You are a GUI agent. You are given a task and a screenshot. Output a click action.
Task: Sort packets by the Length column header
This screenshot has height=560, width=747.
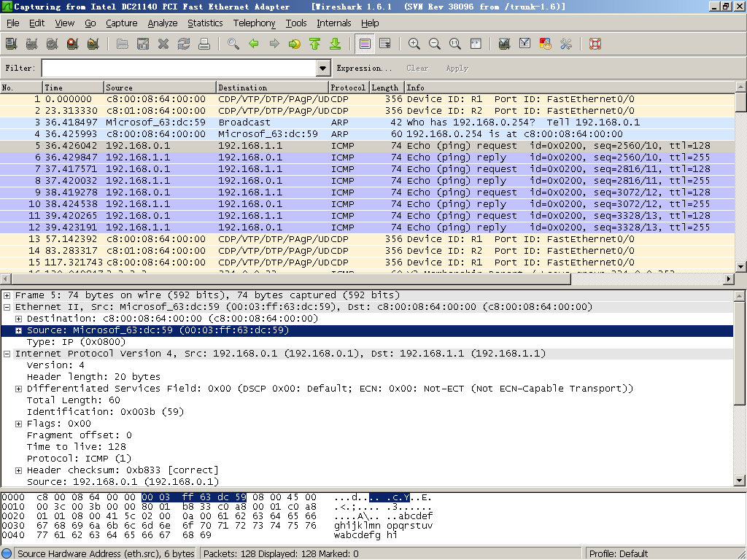[x=387, y=87]
